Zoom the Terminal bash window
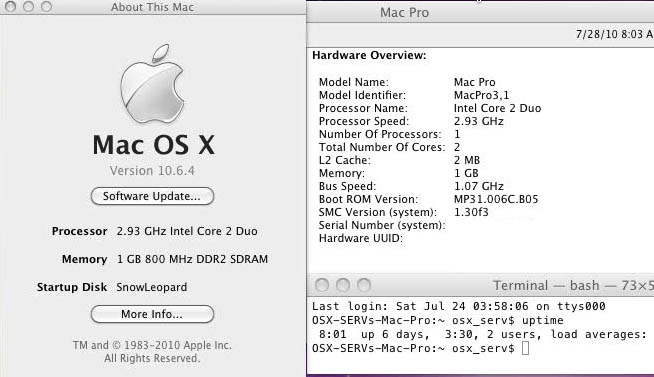The image size is (654, 377). 364,285
